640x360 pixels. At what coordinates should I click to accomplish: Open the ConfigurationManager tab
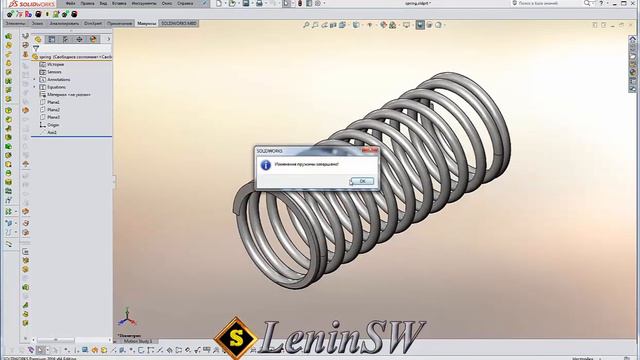pos(65,39)
